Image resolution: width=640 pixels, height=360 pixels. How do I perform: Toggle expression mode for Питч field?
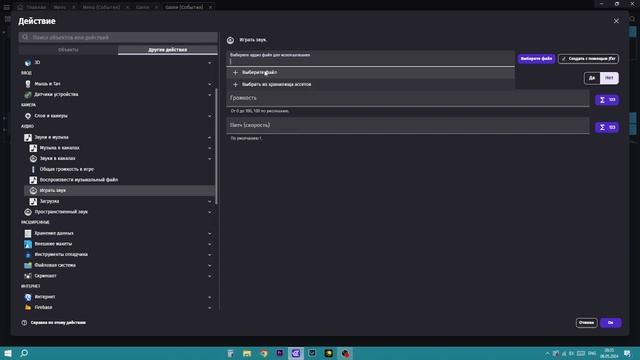(x=607, y=127)
